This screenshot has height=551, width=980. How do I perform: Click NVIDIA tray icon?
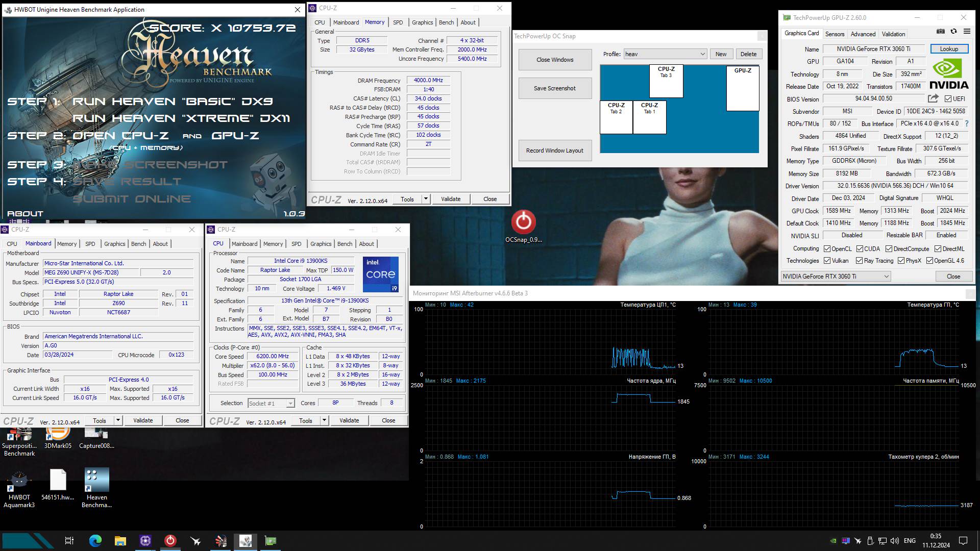[834, 541]
